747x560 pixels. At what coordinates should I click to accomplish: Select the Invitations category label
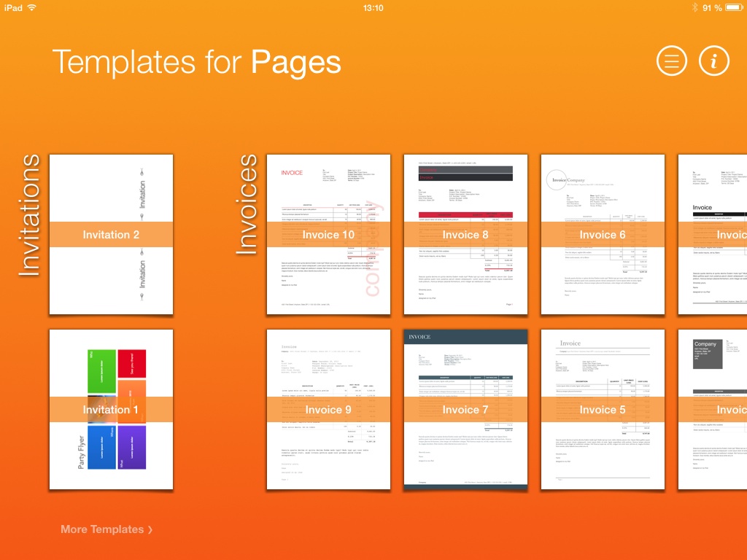click(30, 215)
